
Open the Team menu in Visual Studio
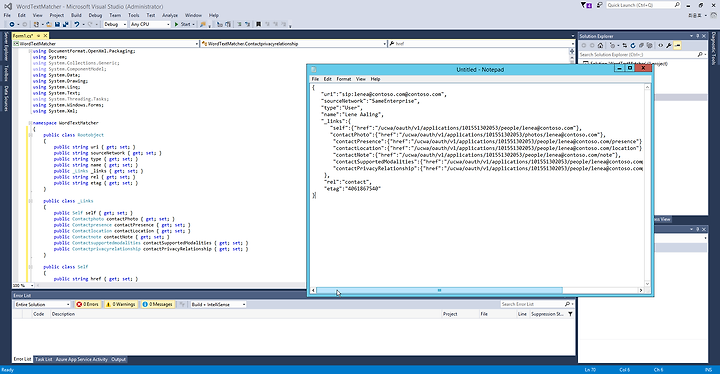(115, 15)
